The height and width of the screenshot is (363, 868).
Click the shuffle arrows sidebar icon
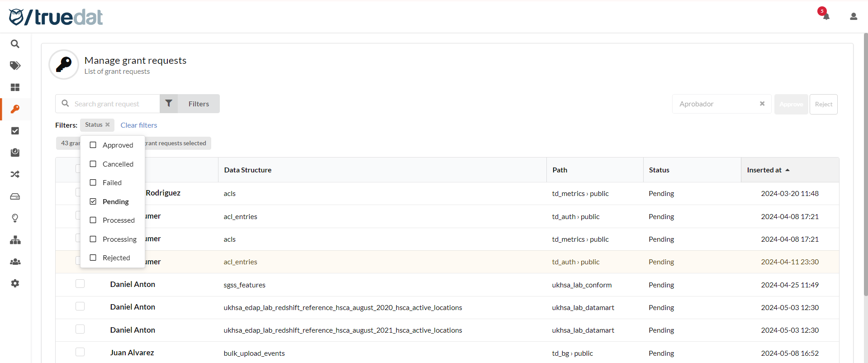[x=15, y=174]
